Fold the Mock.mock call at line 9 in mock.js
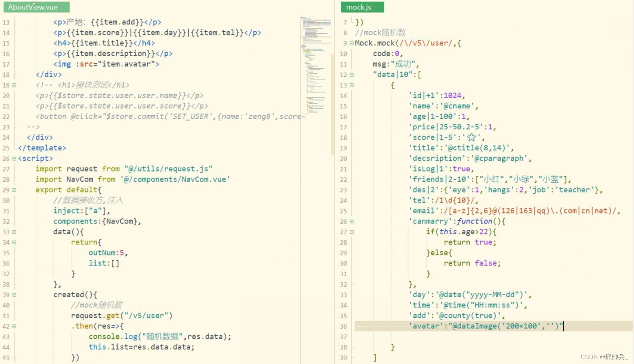 click(x=351, y=43)
